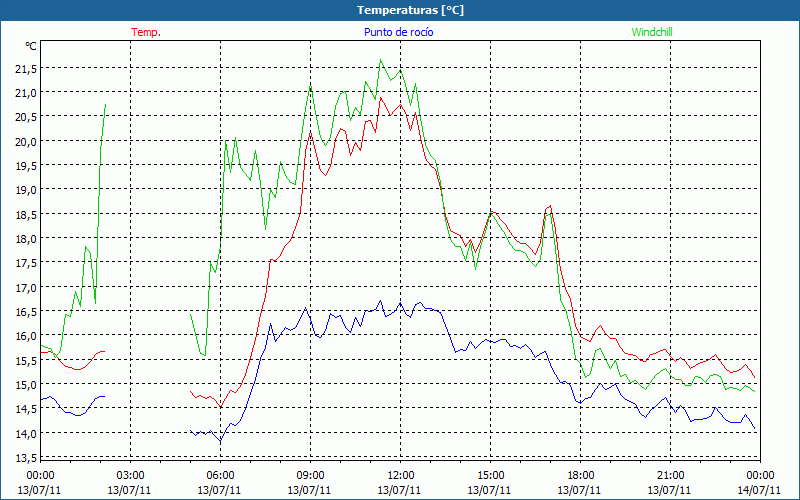
Task: Click the 12:00 time axis label
Action: [x=401, y=476]
